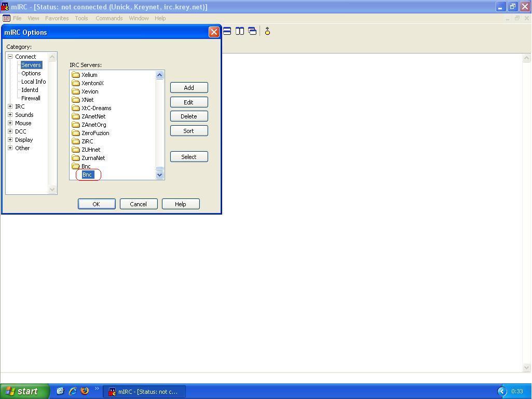Click the yellow about toolbar icon

point(267,31)
